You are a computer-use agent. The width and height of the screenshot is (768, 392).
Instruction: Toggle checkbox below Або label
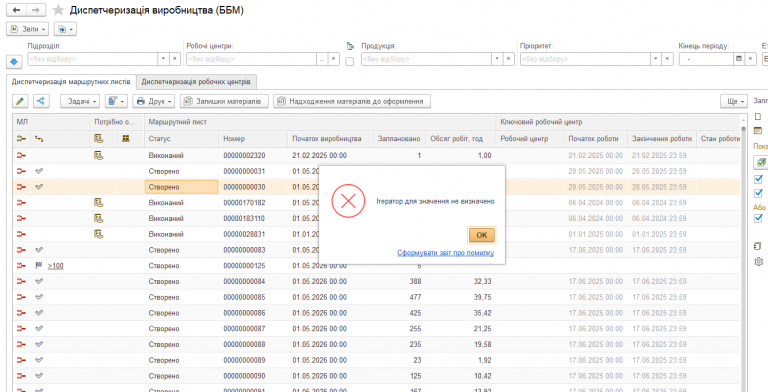[759, 218]
